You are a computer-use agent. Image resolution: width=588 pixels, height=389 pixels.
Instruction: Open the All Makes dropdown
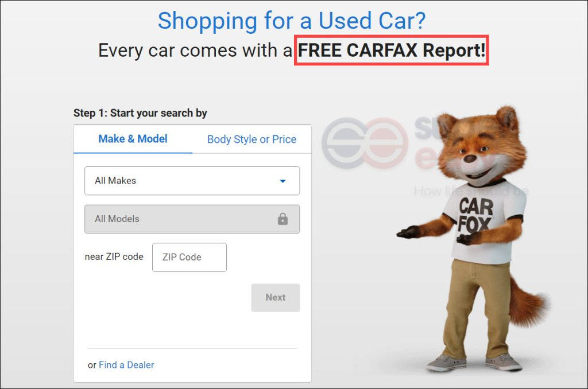tap(192, 181)
